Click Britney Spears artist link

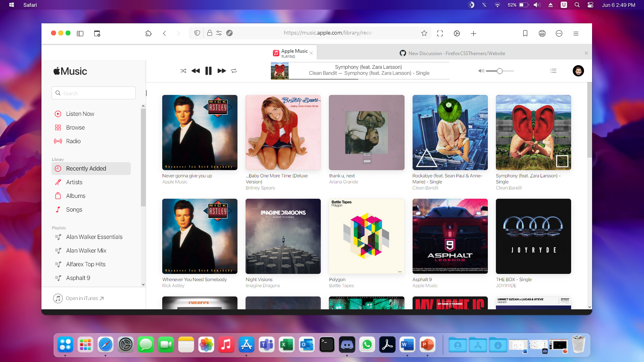260,188
